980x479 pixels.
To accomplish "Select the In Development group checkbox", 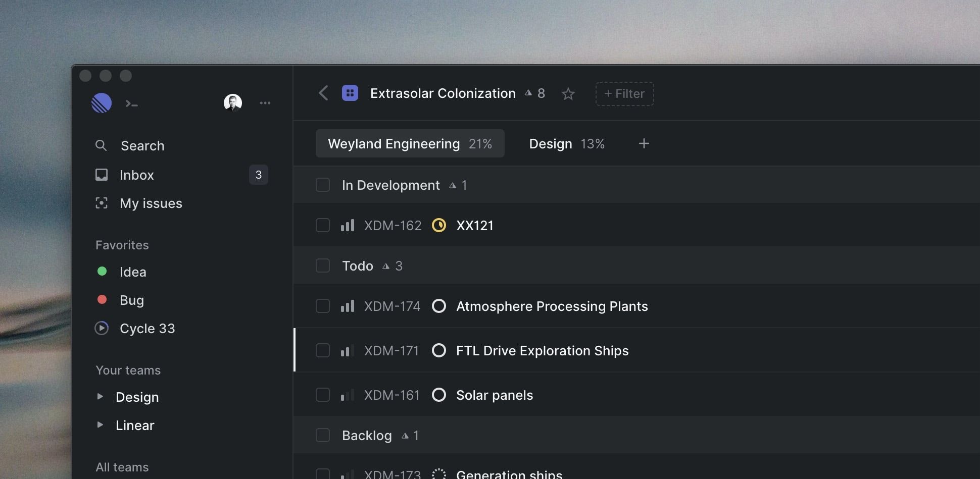I will 323,185.
